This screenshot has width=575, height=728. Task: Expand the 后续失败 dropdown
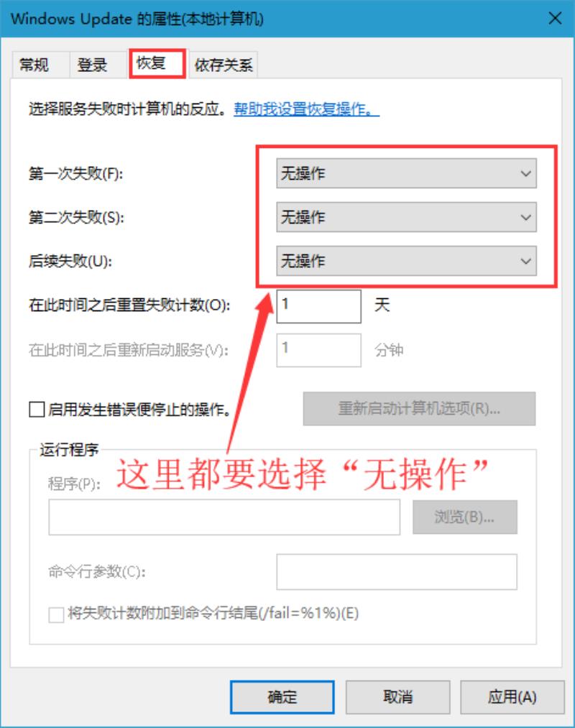coord(406,260)
